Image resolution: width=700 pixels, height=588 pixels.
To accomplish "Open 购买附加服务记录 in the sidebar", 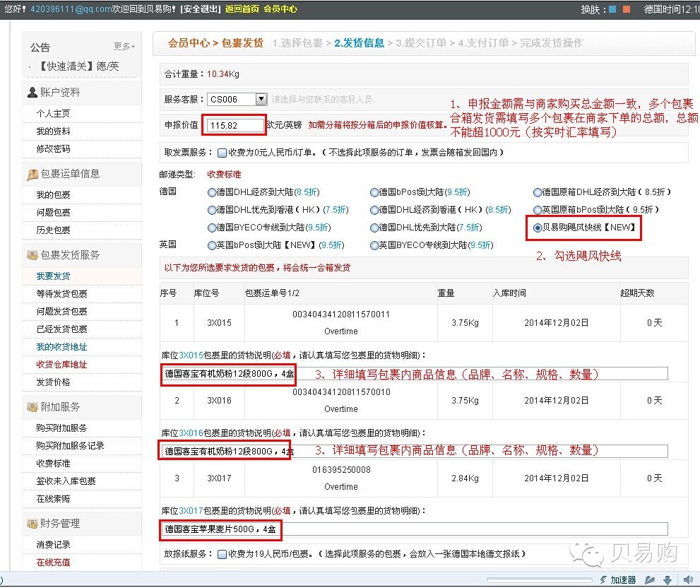I will tap(70, 445).
